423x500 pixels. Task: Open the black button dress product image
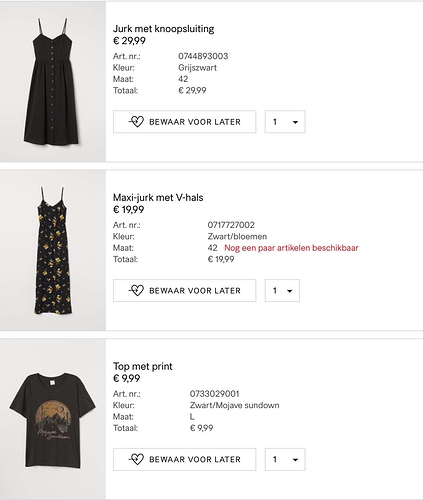tap(53, 82)
